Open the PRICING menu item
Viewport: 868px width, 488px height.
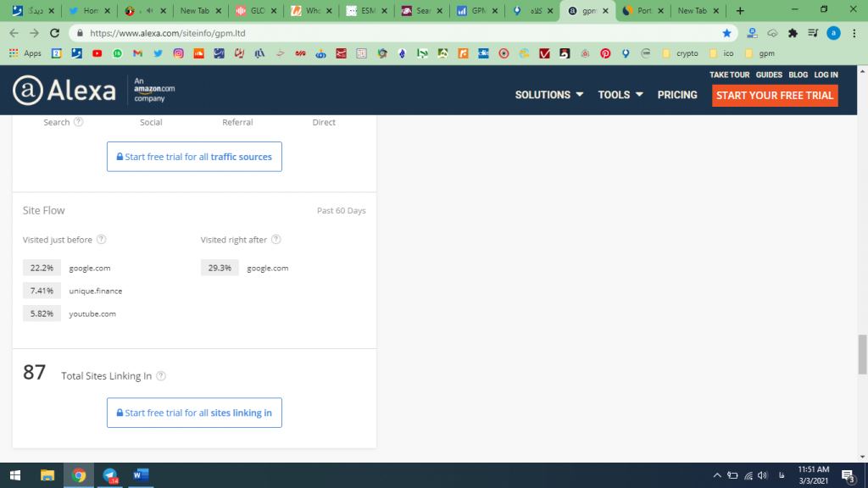tap(677, 95)
